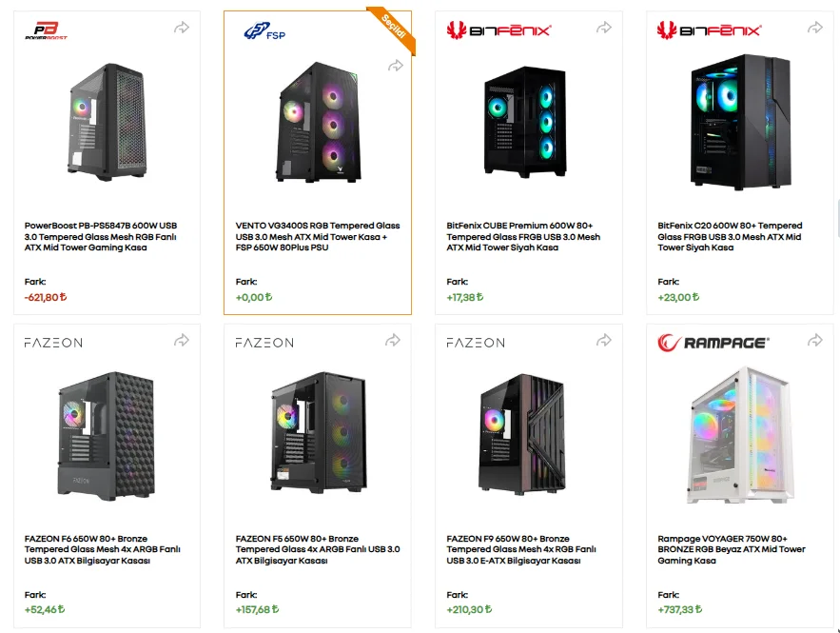Open the BitFenix C20 600W product title
The width and height of the screenshot is (840, 633).
click(x=730, y=236)
